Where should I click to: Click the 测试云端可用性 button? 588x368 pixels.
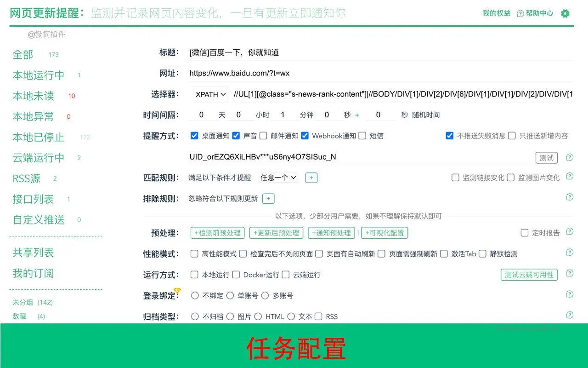coord(529,274)
